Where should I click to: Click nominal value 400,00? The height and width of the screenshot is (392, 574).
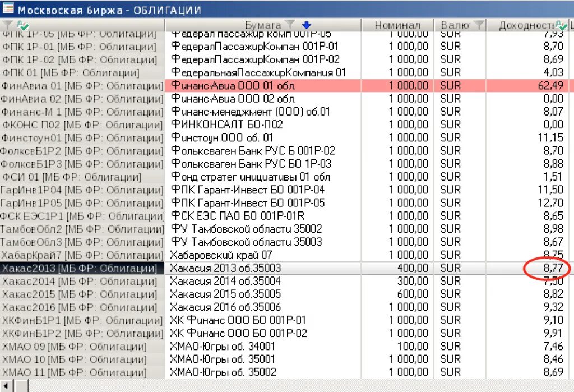pyautogui.click(x=413, y=268)
